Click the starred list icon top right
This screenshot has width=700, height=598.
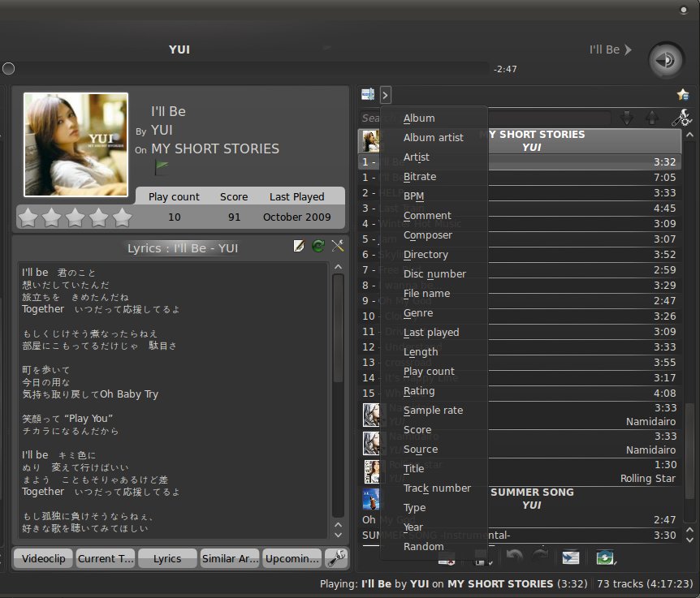pos(683,95)
